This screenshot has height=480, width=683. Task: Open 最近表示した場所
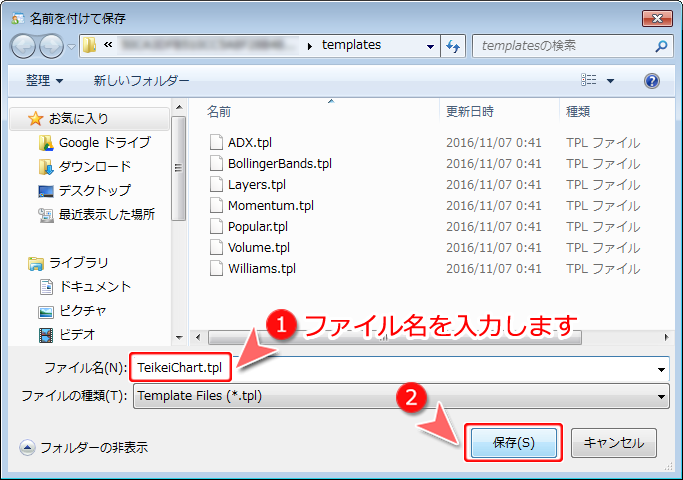pyautogui.click(x=107, y=214)
